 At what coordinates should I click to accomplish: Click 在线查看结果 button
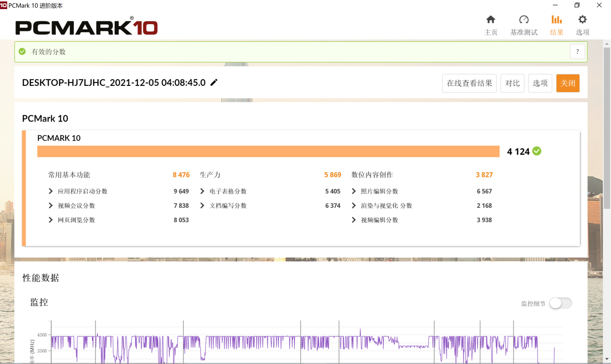tap(469, 83)
